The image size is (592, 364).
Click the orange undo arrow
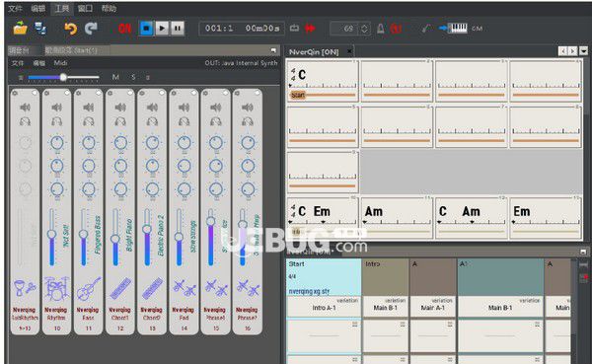click(x=70, y=29)
